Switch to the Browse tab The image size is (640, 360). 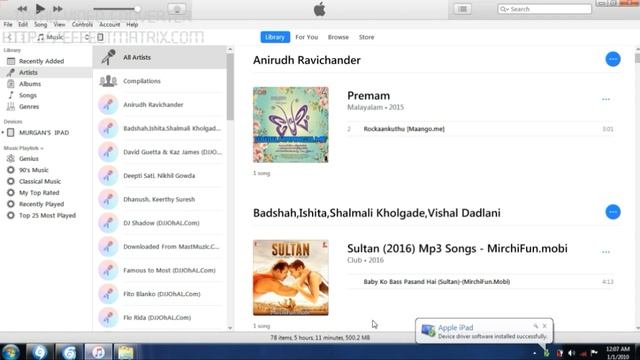(x=338, y=37)
